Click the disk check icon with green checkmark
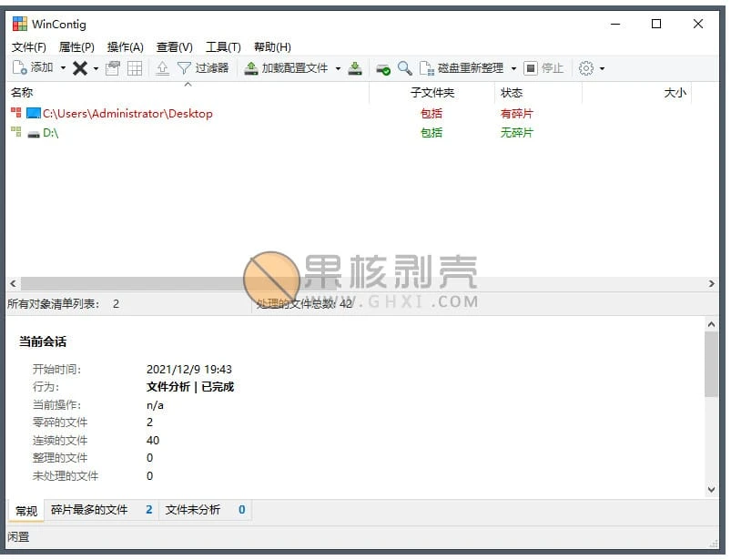This screenshot has height=560, width=731. pos(383,69)
